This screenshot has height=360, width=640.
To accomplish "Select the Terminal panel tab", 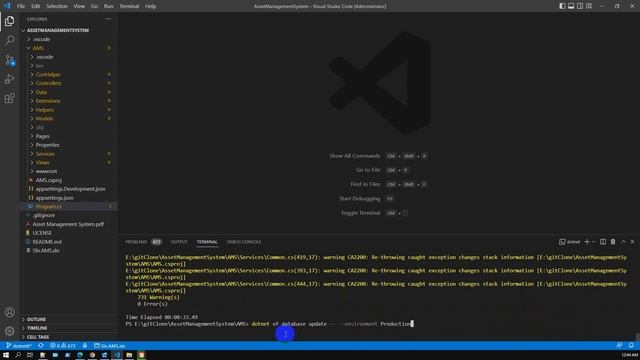I will tap(207, 242).
